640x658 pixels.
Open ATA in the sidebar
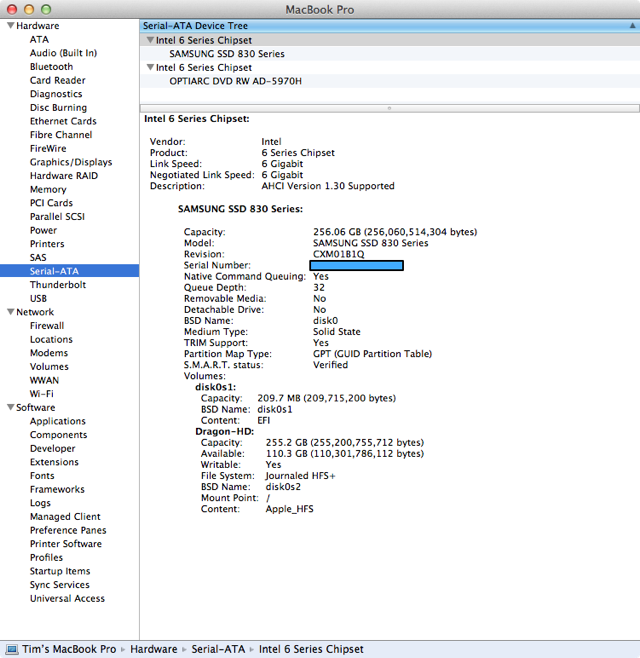point(39,39)
